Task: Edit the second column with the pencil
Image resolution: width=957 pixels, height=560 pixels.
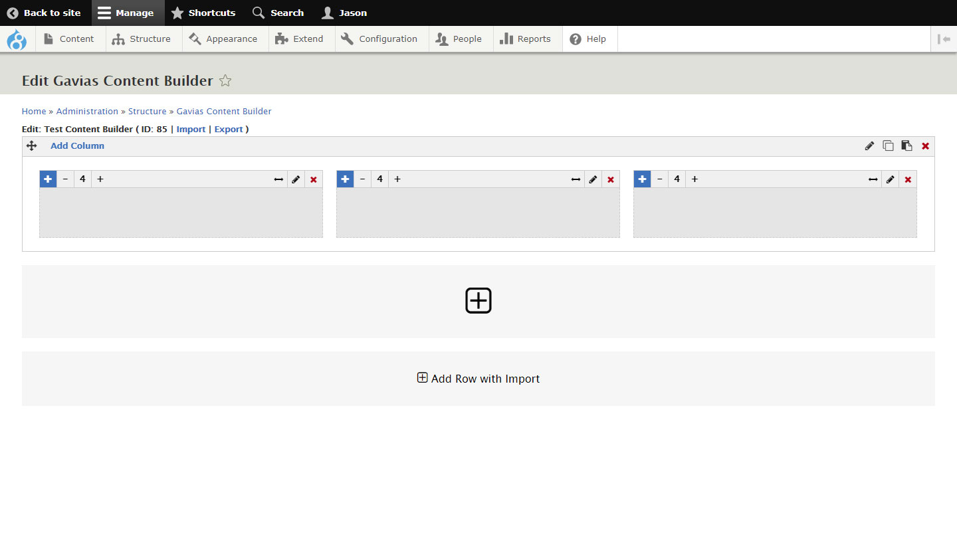Action: pos(593,179)
